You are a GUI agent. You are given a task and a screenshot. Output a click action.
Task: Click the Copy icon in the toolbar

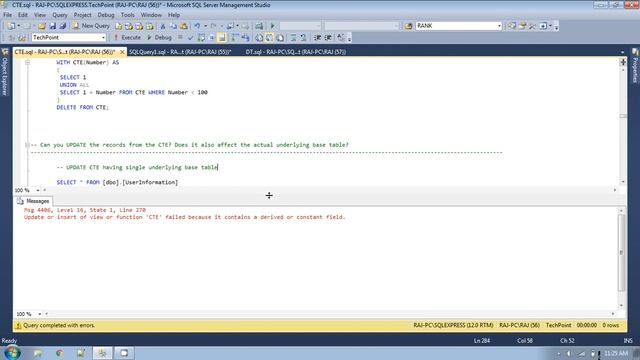click(x=173, y=26)
